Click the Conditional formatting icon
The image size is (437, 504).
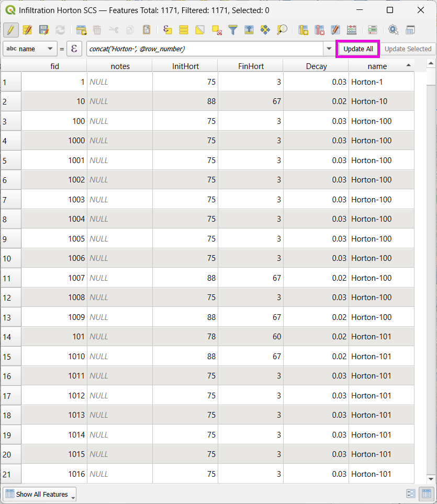(373, 30)
